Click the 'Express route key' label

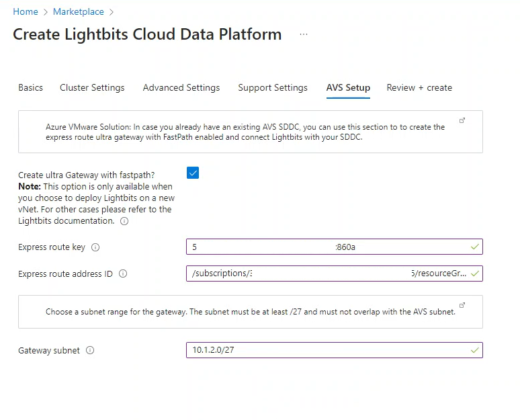52,247
